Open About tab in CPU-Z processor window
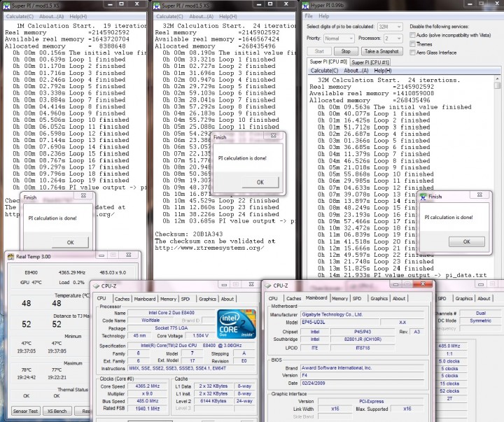This screenshot has height=422, width=504. tap(227, 299)
